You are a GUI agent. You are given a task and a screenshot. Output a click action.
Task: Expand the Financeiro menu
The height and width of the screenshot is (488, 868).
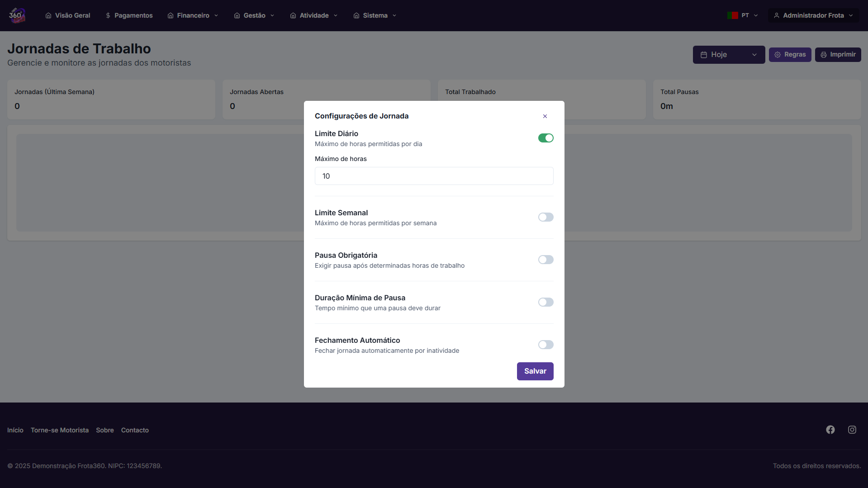point(193,15)
